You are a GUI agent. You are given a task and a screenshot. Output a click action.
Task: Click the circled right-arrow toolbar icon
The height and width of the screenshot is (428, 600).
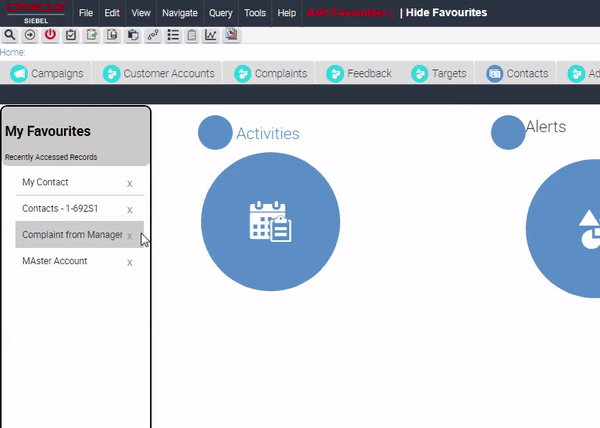click(30, 35)
